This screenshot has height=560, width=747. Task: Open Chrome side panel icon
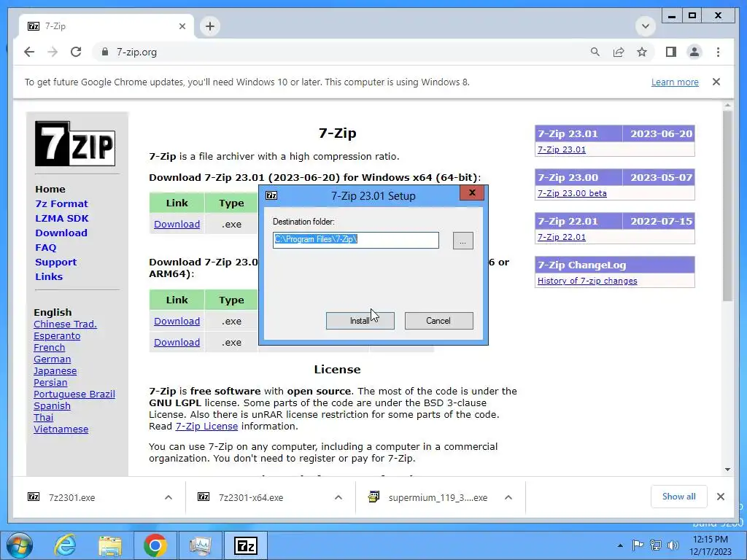[671, 52]
